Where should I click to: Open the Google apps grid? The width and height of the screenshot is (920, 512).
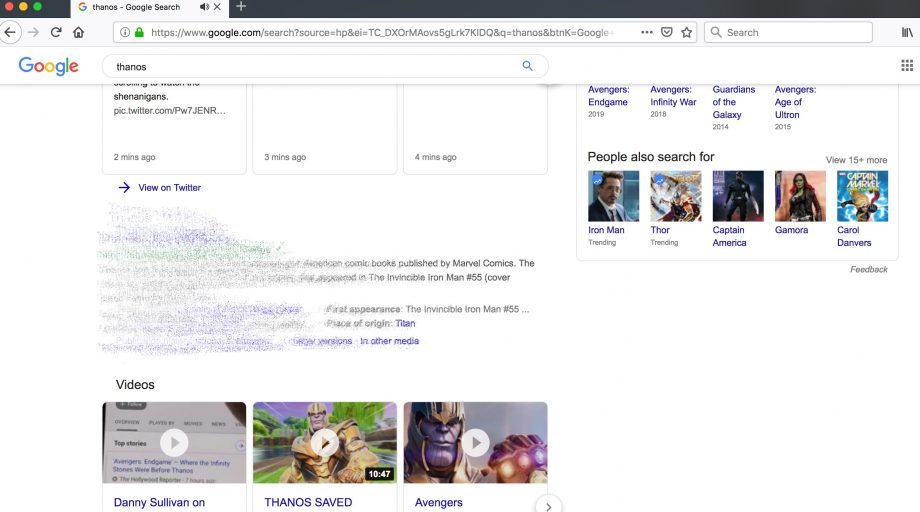pyautogui.click(x=907, y=66)
